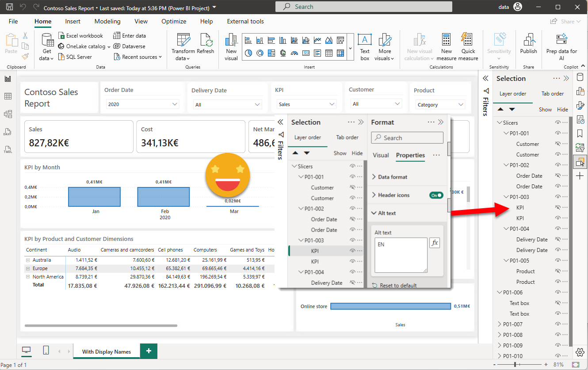The image size is (588, 370).
Task: Expand the P01-007 group in Selection pane
Action: tap(500, 324)
